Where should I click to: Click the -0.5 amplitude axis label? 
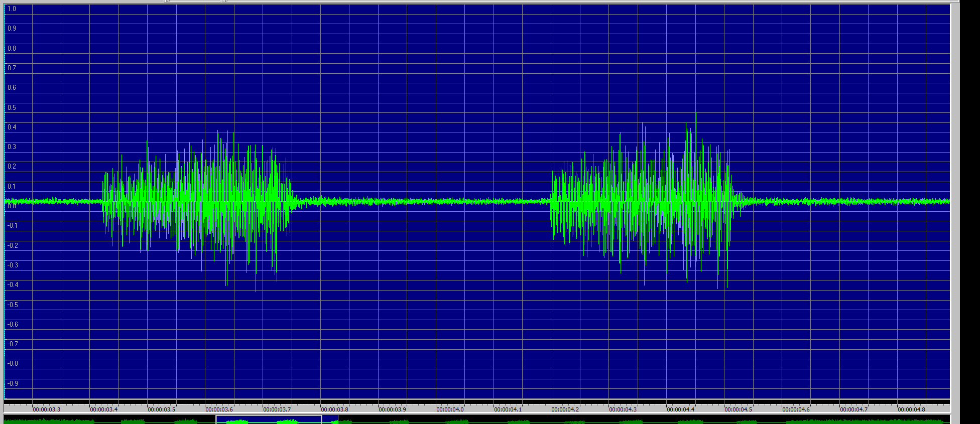click(13, 305)
